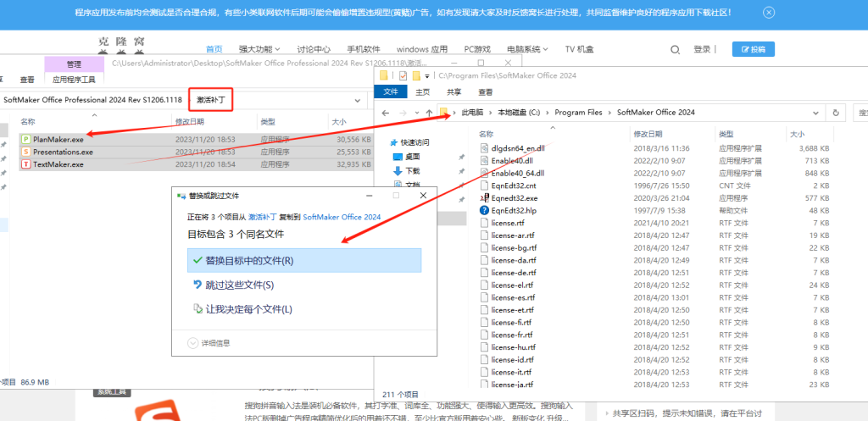Screen dimensions: 868x421
Task: Open the 共享 tab in right Explorer
Action: [454, 91]
